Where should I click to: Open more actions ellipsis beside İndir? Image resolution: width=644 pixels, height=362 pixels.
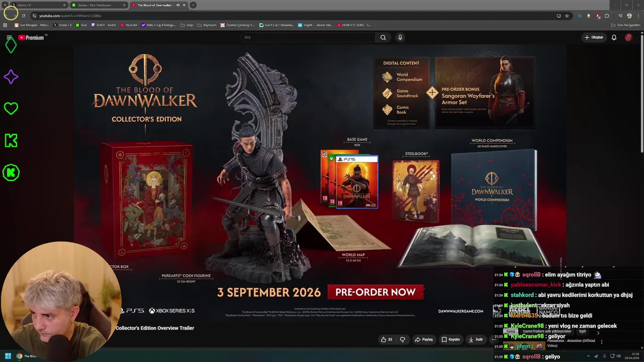point(494,339)
